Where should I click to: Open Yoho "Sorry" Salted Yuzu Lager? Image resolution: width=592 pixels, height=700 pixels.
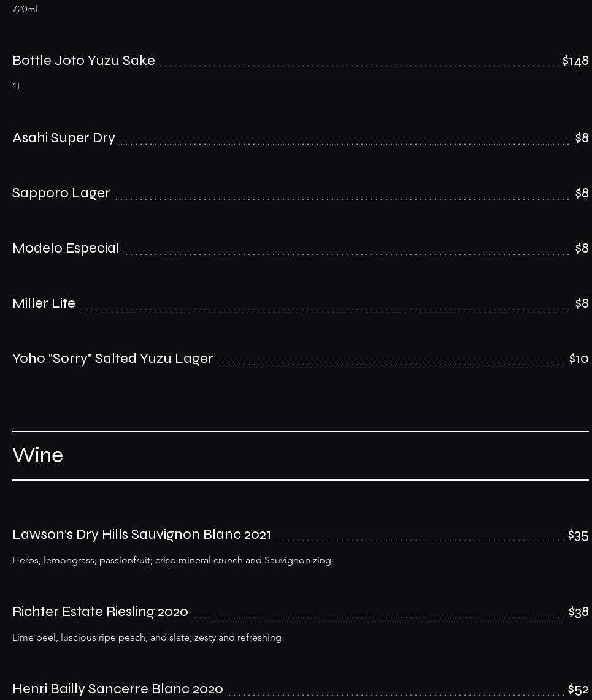[113, 359]
